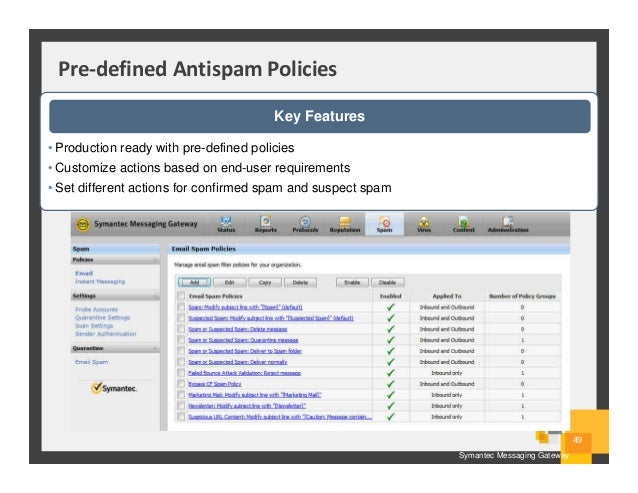Check box for Failed Bounce Attack Validation
The height and width of the screenshot is (493, 638).
tap(181, 373)
